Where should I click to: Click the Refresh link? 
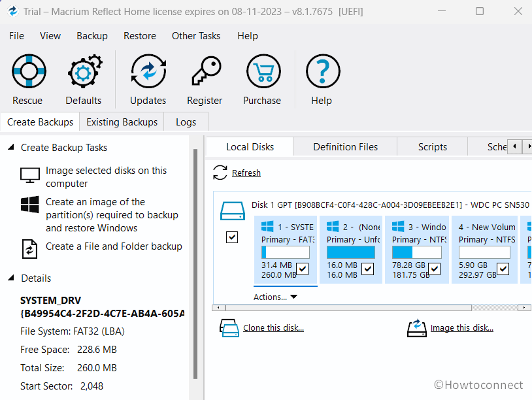(246, 173)
